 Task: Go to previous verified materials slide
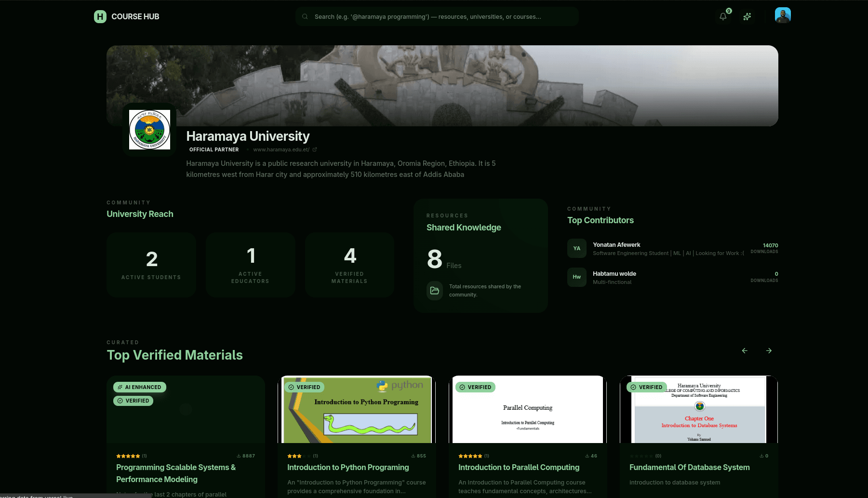tap(745, 351)
